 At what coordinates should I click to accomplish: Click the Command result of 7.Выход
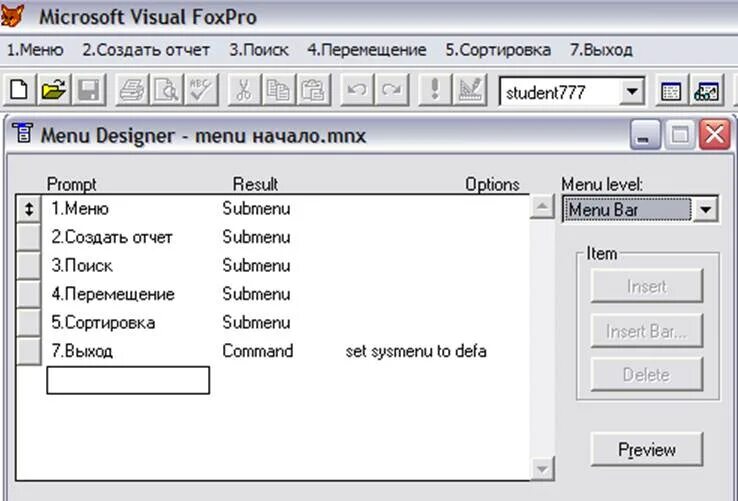(257, 351)
